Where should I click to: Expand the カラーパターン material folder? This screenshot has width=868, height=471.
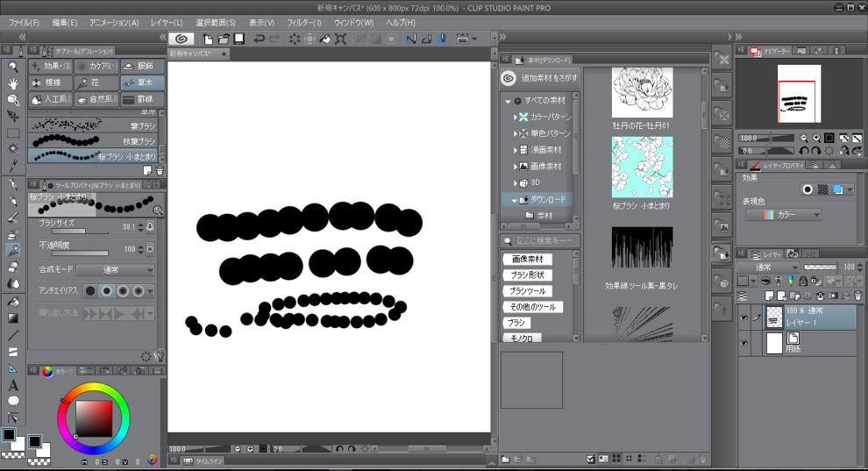(x=514, y=117)
